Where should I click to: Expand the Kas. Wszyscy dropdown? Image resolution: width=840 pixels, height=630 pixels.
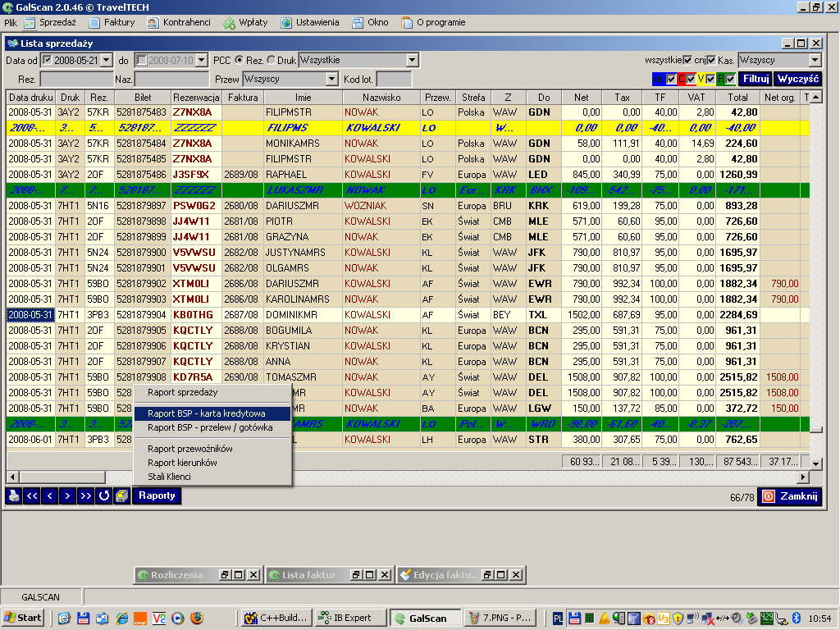point(815,60)
